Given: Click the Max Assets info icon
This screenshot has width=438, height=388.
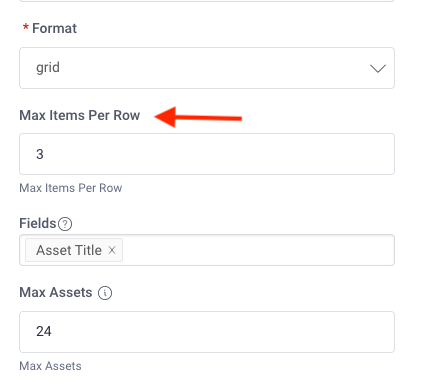Looking at the screenshot, I should coord(105,293).
